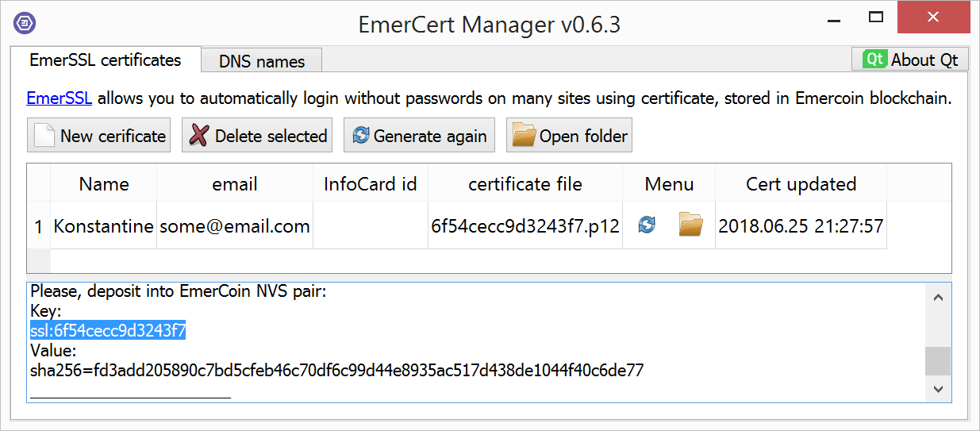Click the log panel scrollbar thumb

click(939, 361)
